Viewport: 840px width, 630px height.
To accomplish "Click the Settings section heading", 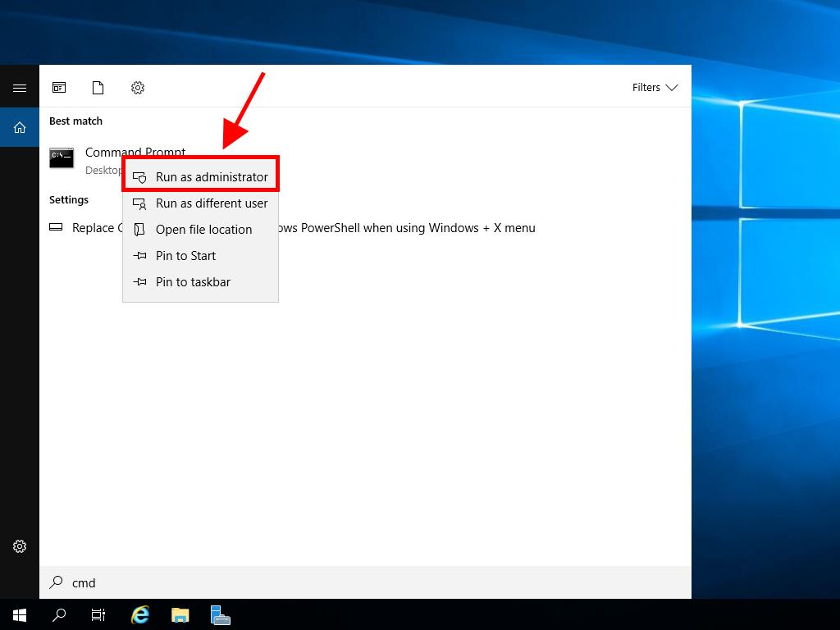I will 69,200.
